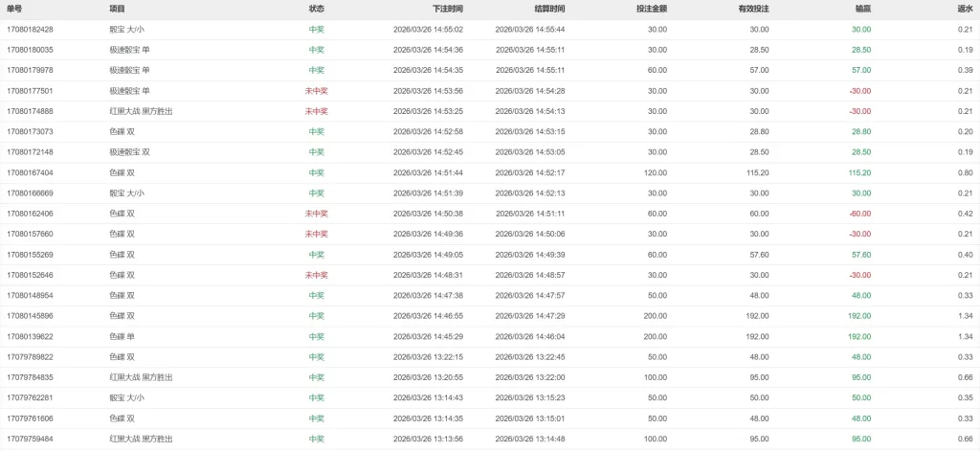Click the 返水 column header
The height and width of the screenshot is (452, 980).
pos(965,9)
